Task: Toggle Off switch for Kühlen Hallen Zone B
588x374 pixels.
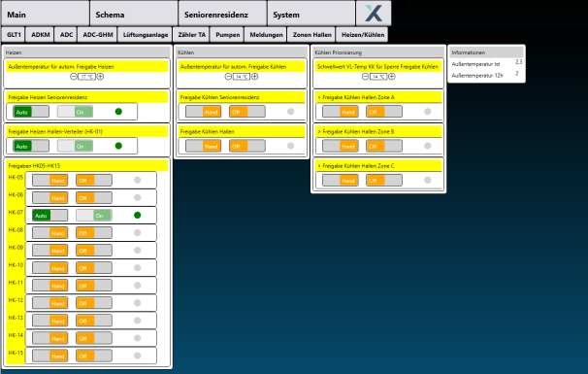Action: 384,146
